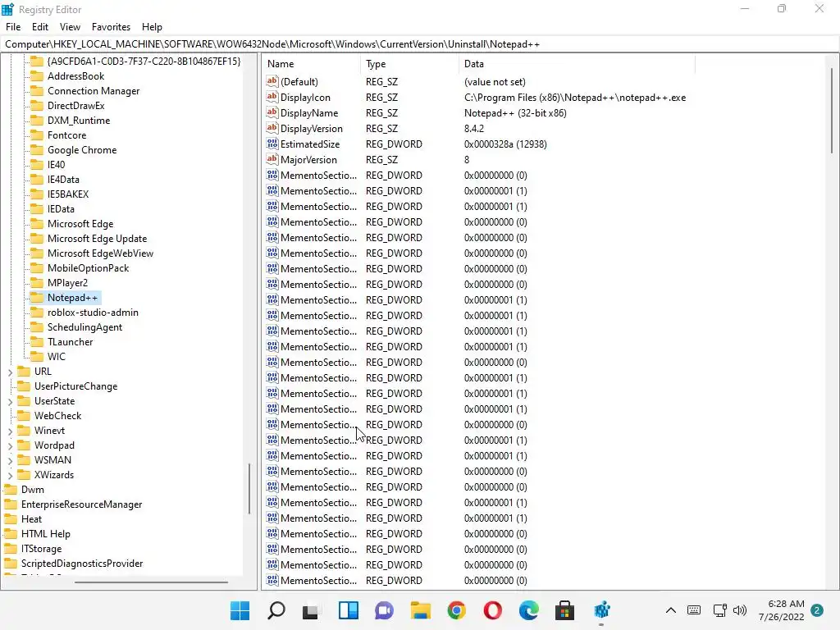Open the Favorites menu
This screenshot has height=630, width=840.
[x=111, y=27]
